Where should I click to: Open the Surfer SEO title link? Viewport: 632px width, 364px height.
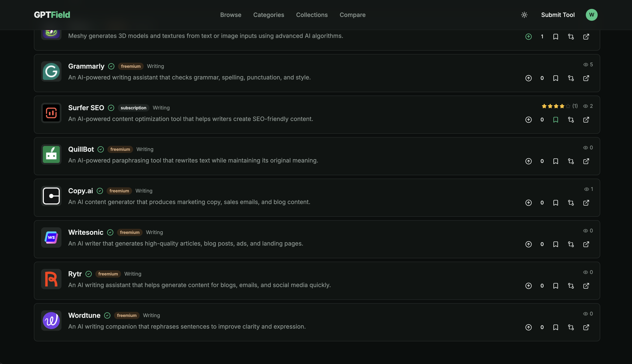[86, 108]
